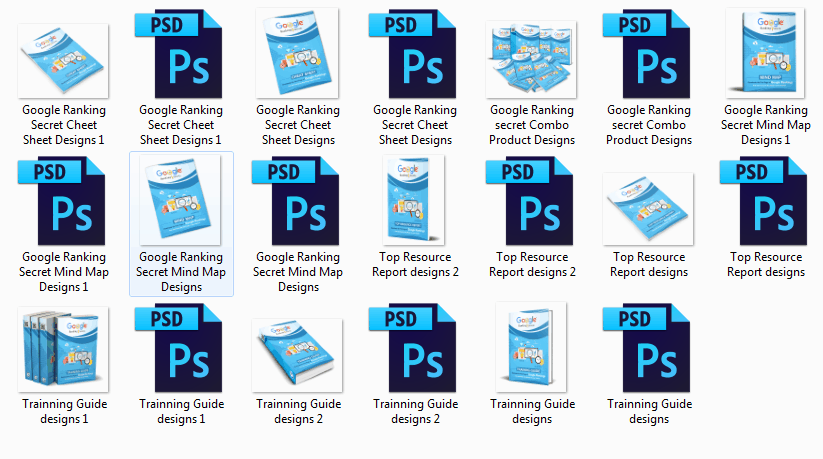Select the Combo Product Designs PSD icon
Screen dimensions: 823x459
[x=649, y=55]
